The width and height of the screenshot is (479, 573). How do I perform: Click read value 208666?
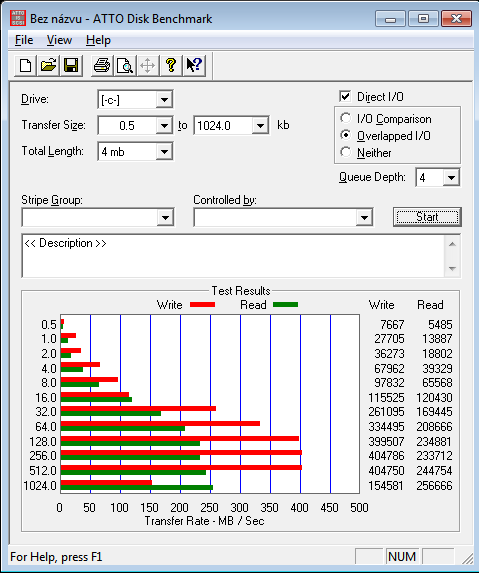coord(434,427)
